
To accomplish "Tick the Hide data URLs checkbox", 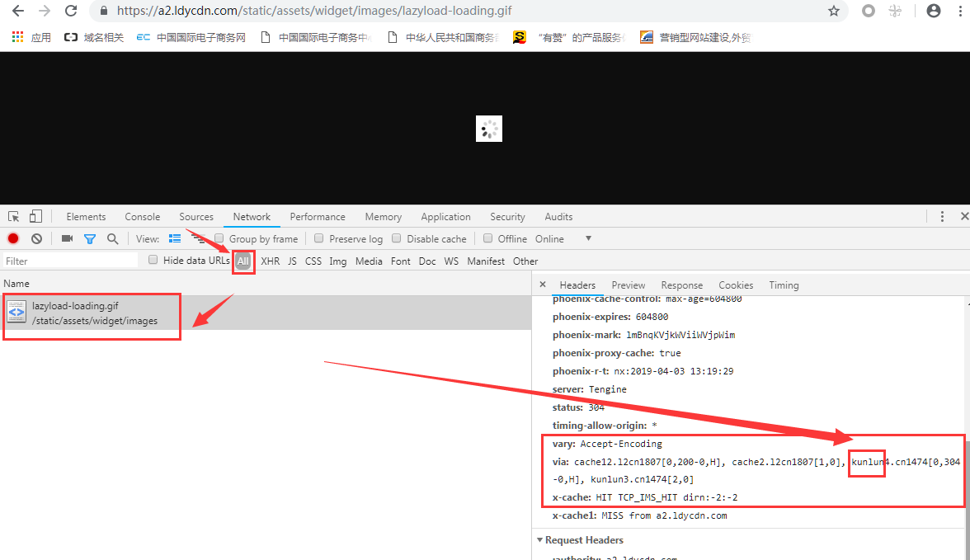I will (153, 260).
